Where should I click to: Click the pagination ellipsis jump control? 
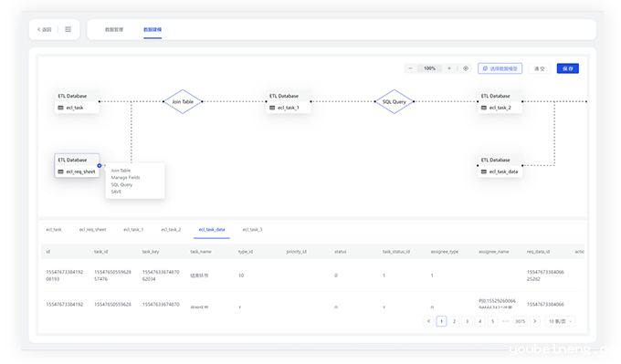(x=505, y=321)
